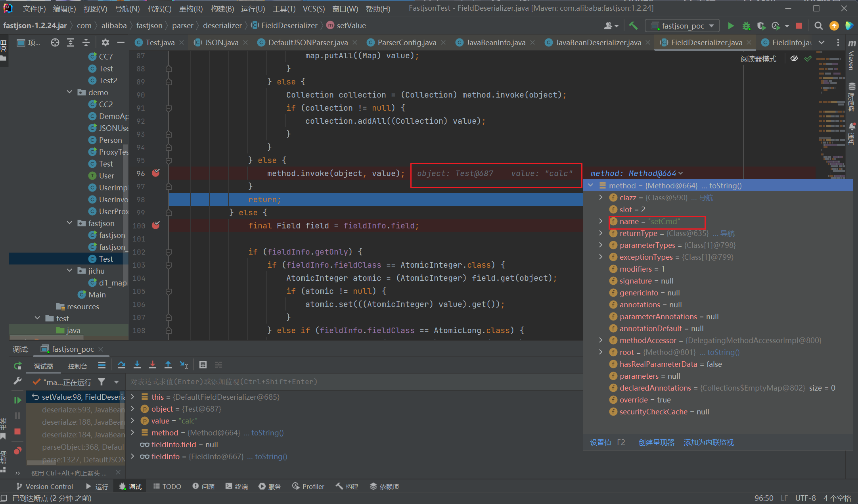The image size is (858, 504).
Task: Collapse the demo folder in project tree
Action: click(x=70, y=92)
